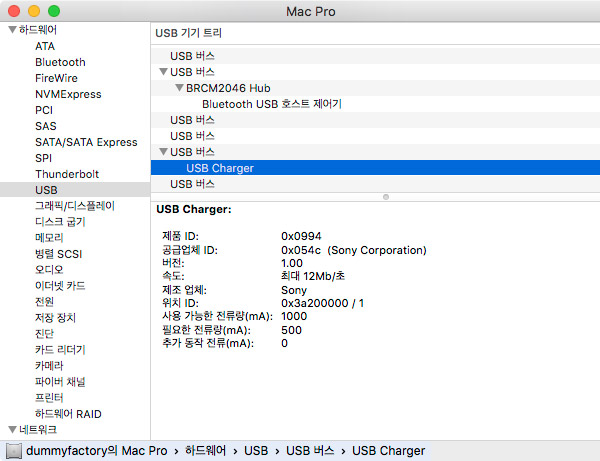Open 그래픽/디스플레이 in the sidebar
This screenshot has width=600, height=461.
pos(74,206)
